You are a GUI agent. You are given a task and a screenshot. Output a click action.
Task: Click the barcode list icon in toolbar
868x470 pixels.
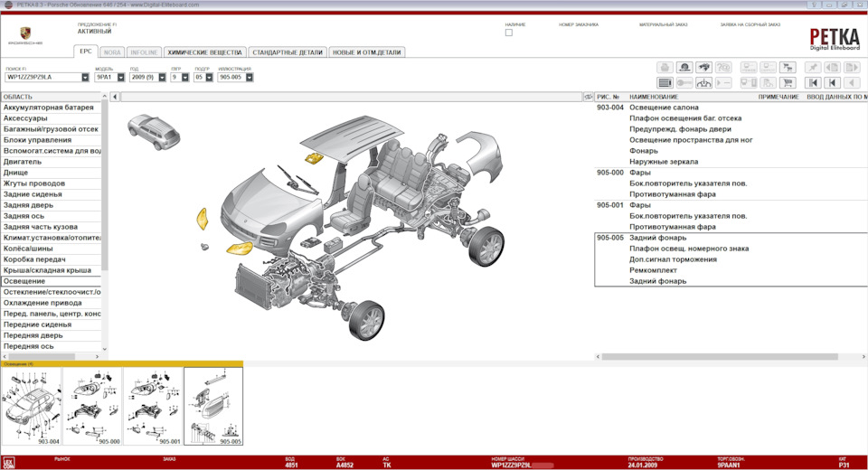tap(665, 82)
